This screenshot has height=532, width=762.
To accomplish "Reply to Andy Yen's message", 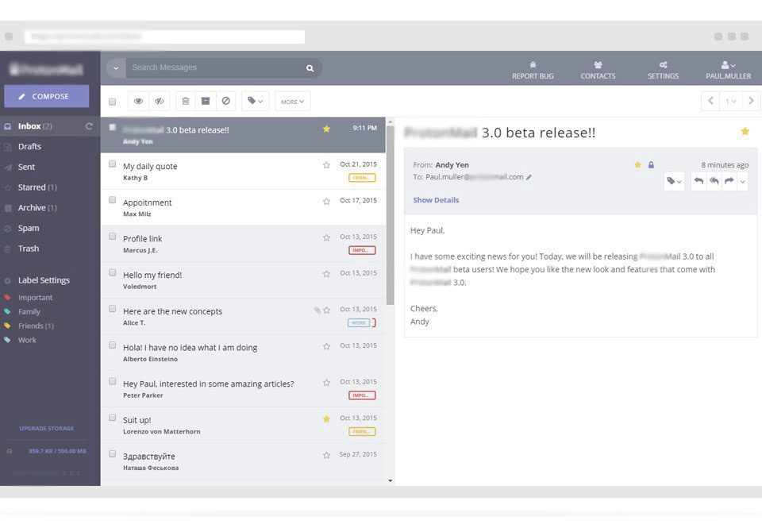I will click(x=698, y=181).
